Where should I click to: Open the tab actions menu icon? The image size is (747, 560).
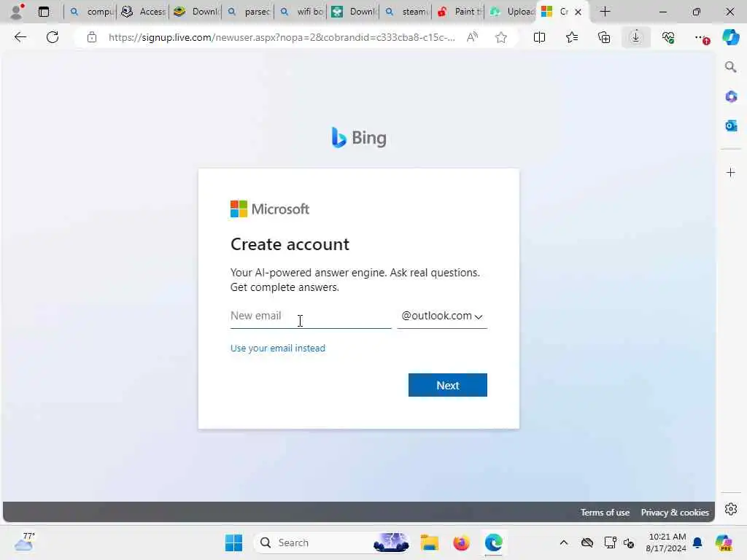43,12
